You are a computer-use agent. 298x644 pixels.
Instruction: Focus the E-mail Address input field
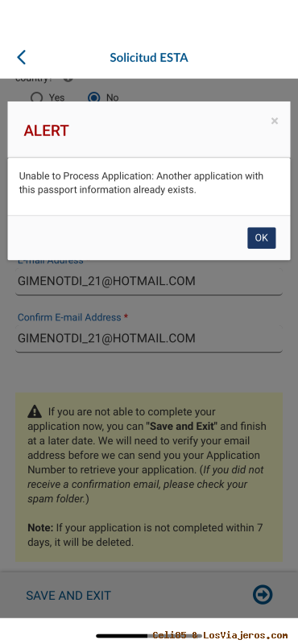[149, 281]
